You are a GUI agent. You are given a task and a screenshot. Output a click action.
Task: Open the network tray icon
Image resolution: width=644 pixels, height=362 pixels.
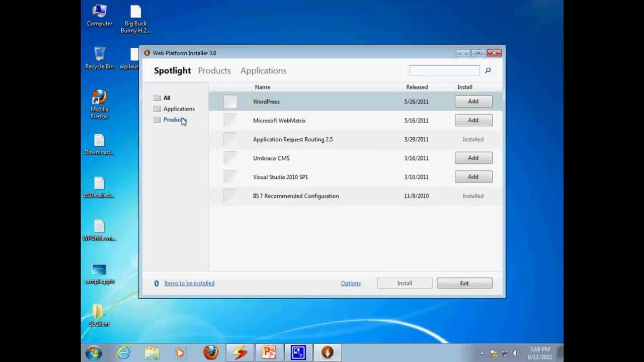click(505, 353)
